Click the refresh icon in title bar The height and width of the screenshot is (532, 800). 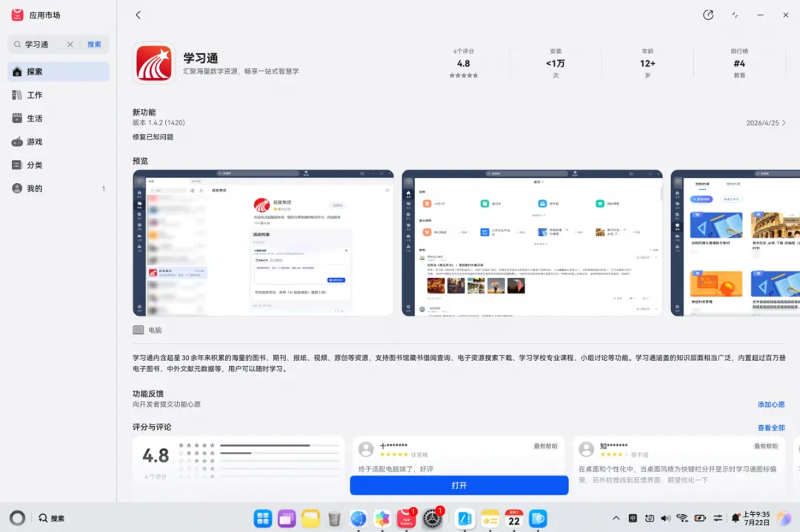(x=708, y=15)
